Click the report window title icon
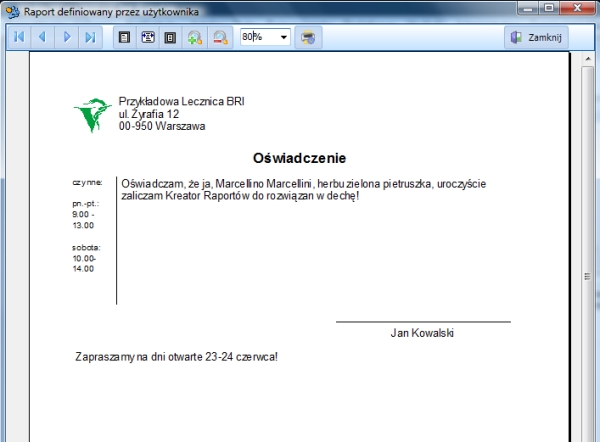The image size is (600, 442). [x=12, y=12]
